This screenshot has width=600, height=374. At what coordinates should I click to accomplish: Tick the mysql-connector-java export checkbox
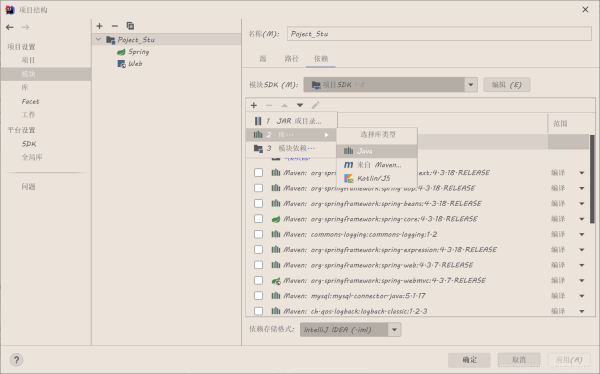(259, 296)
